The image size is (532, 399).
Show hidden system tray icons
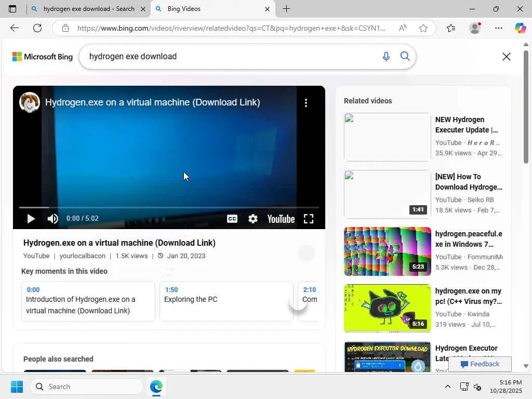(448, 387)
